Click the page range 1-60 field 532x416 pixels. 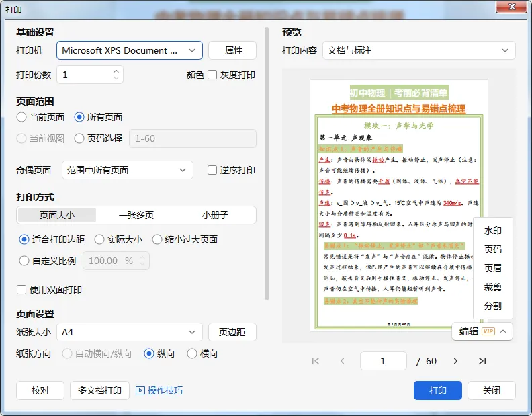[193, 138]
